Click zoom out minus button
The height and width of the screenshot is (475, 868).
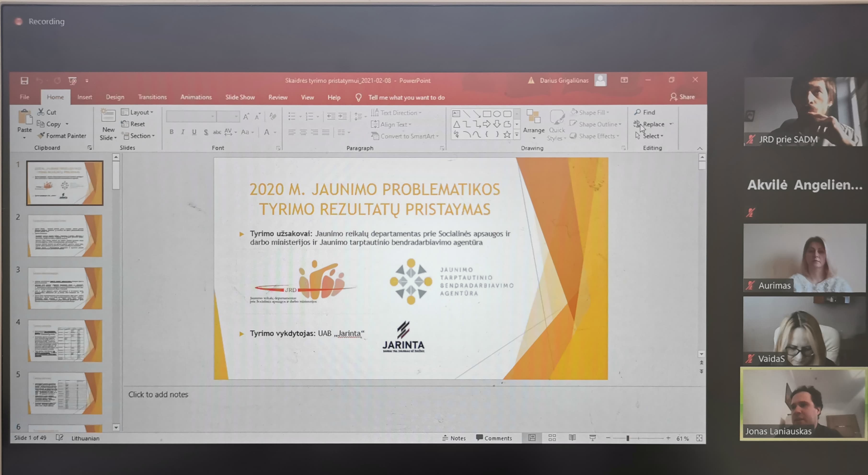tap(608, 438)
